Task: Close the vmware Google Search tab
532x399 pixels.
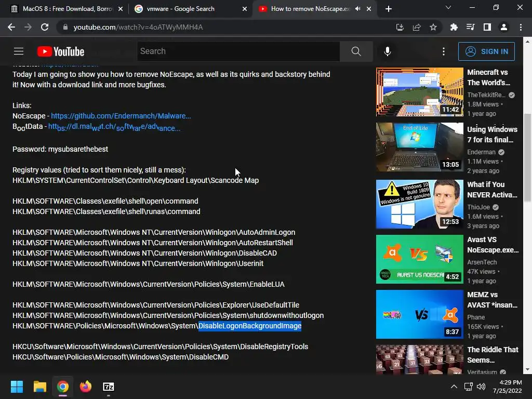Action: tap(245, 9)
